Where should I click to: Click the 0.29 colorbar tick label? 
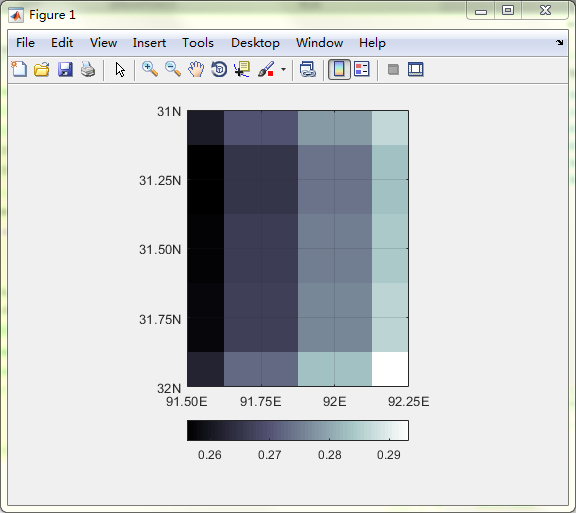click(x=389, y=455)
